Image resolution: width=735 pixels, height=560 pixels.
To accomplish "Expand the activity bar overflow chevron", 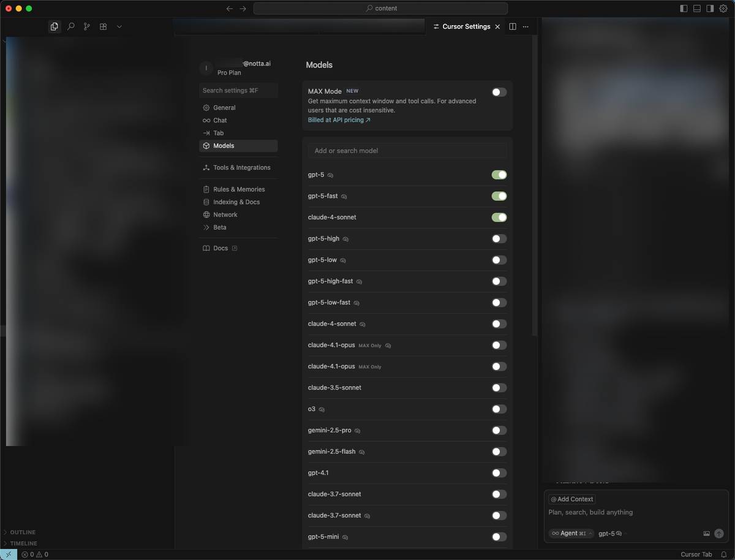I will coord(119,26).
